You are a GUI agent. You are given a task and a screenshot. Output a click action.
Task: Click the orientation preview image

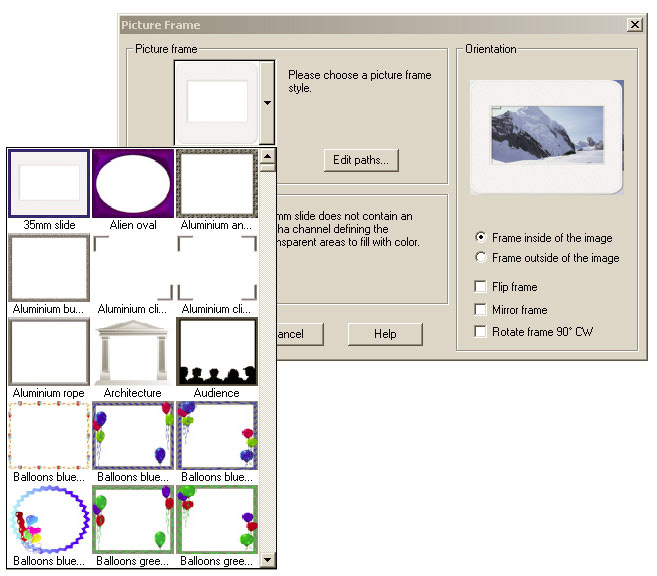[x=546, y=137]
